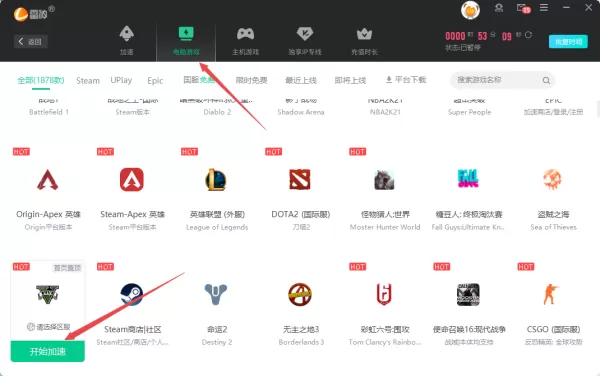Click the 命运2 title text
The width and height of the screenshot is (600, 376).
click(x=217, y=329)
